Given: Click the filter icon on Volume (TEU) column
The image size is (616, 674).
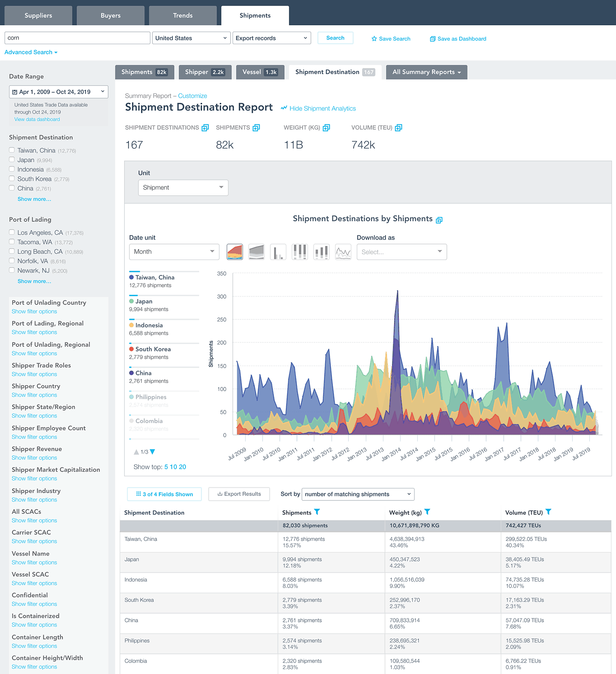Looking at the screenshot, I should pos(548,512).
